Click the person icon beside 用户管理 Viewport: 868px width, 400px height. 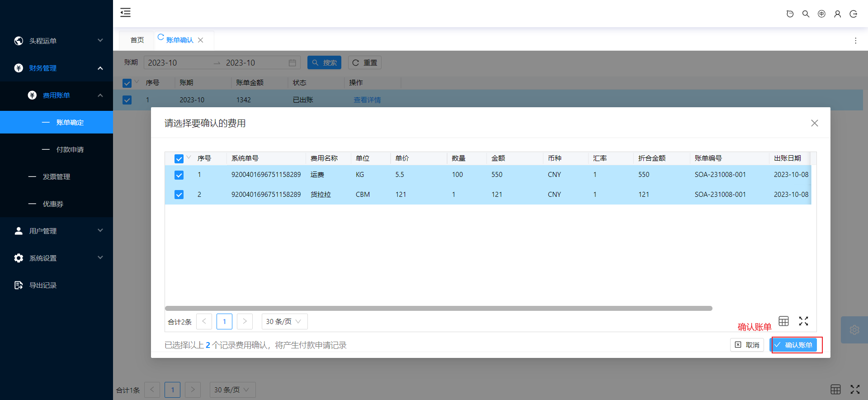point(19,231)
